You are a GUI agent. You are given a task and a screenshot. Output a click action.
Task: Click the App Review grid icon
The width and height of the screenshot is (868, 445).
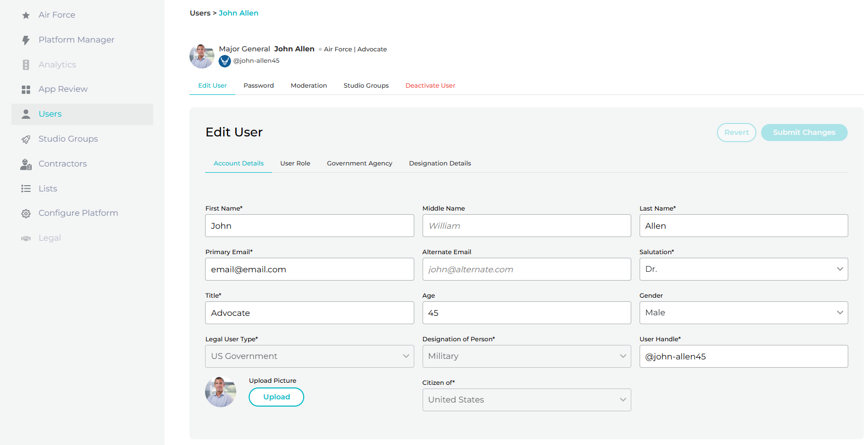(x=26, y=90)
